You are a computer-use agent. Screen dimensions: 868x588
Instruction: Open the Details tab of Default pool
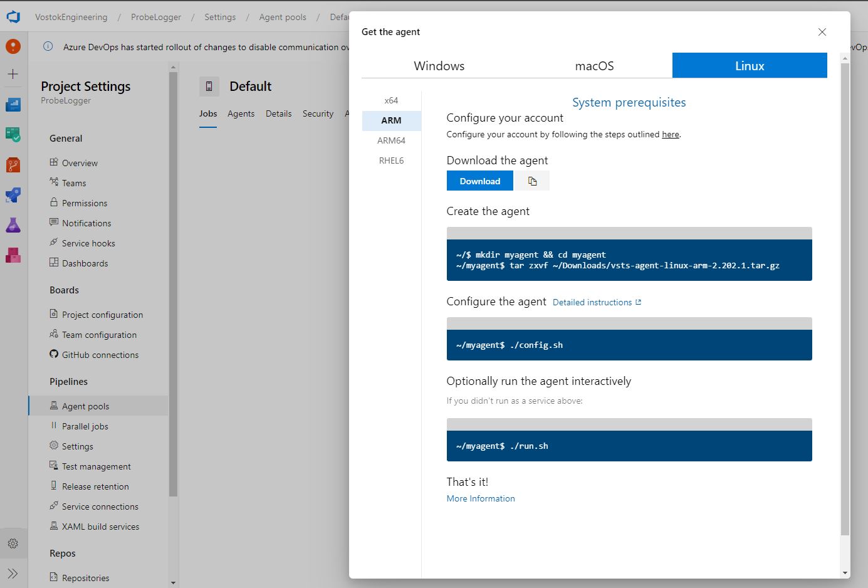[x=279, y=113]
